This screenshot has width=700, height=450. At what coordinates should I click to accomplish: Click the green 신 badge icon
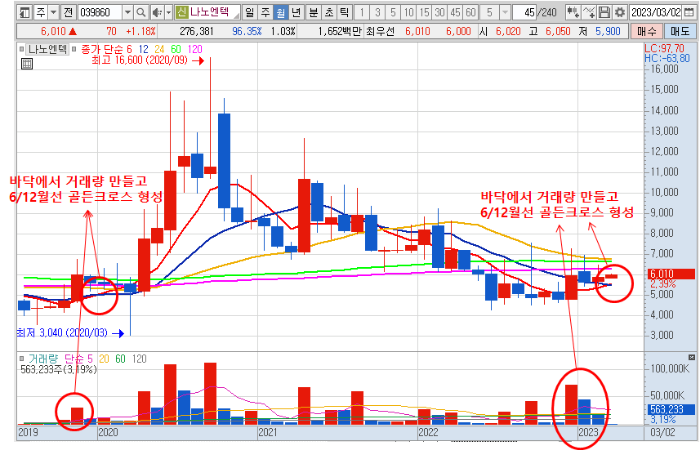(x=181, y=12)
